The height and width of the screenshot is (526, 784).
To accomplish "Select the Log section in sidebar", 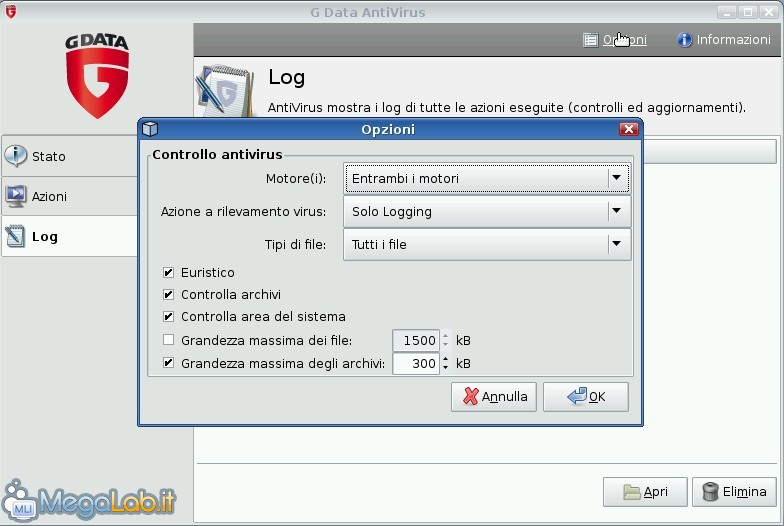I will (70, 236).
